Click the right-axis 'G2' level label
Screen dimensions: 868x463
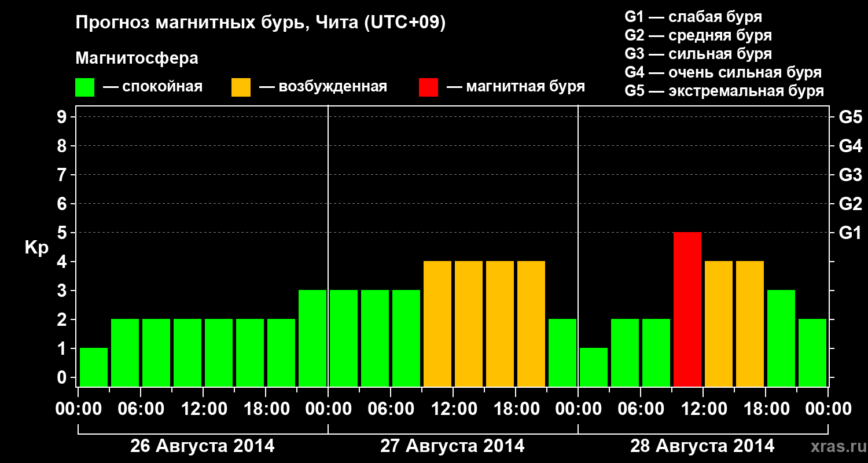click(x=850, y=204)
